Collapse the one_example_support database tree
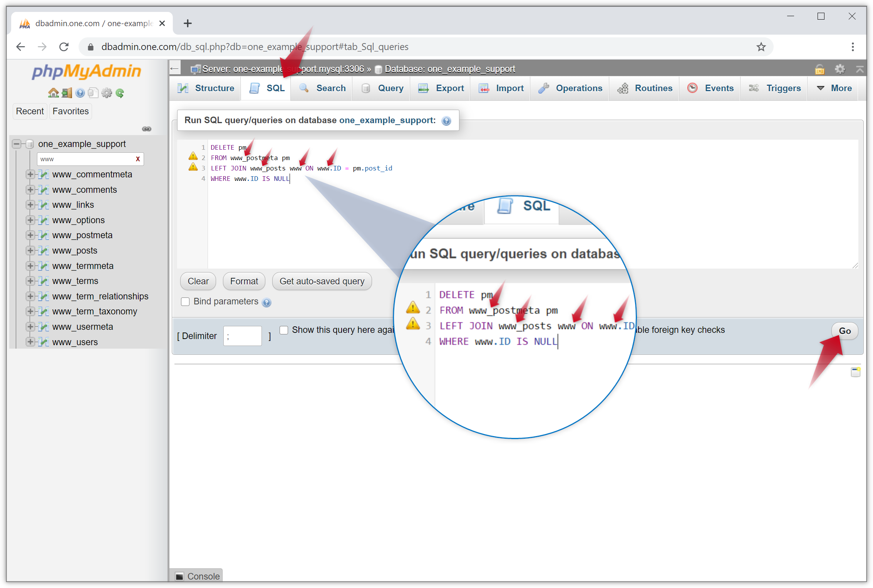 pyautogui.click(x=17, y=144)
